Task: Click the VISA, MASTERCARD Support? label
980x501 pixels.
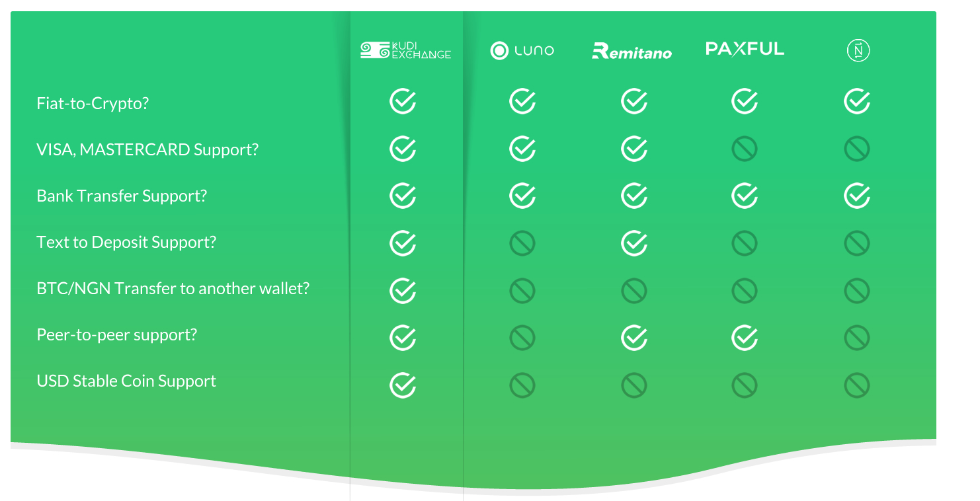Action: 147,149
